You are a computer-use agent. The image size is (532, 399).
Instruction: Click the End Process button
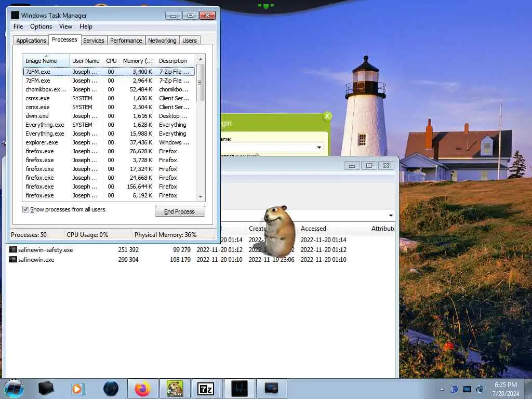pos(179,211)
